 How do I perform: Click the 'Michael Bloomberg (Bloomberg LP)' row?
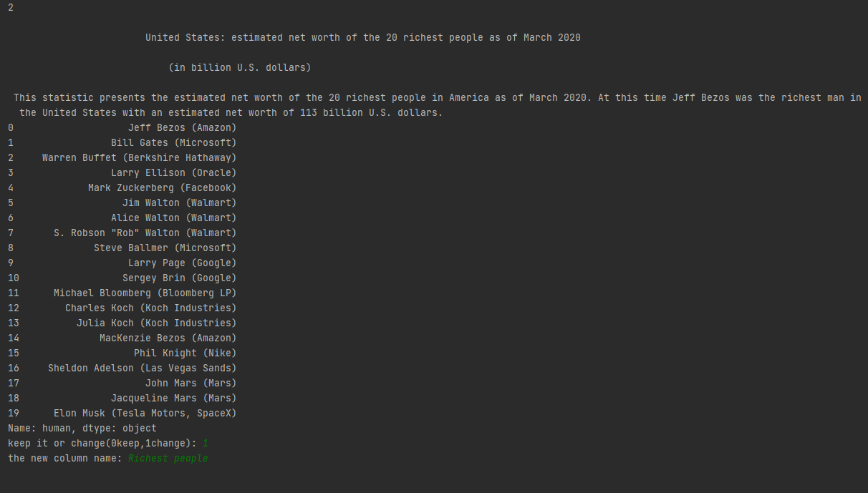click(x=145, y=293)
